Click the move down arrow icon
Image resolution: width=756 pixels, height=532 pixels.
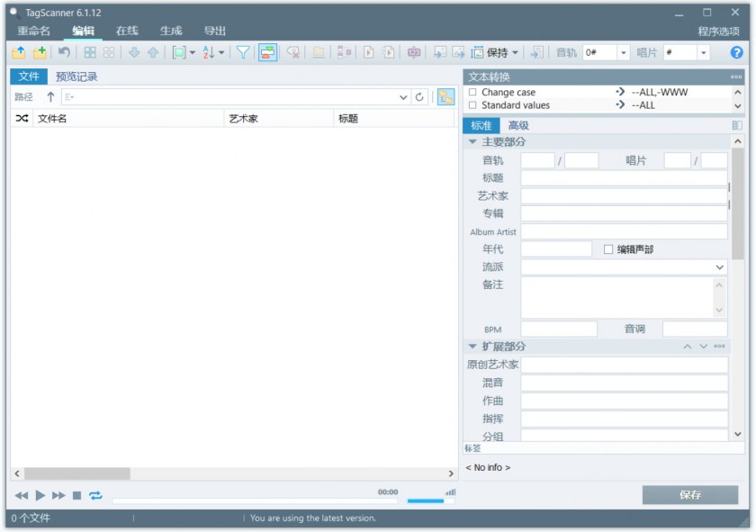(134, 52)
